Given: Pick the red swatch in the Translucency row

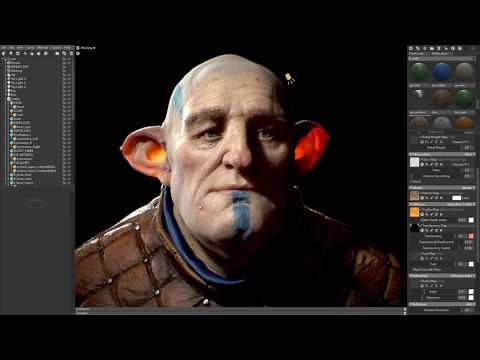Looking at the screenshot, I should click(471, 236).
